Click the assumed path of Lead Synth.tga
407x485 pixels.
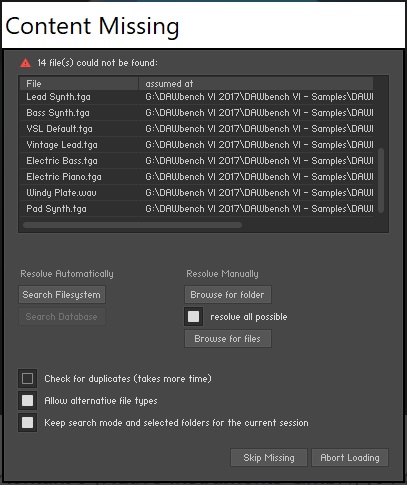coord(259,97)
